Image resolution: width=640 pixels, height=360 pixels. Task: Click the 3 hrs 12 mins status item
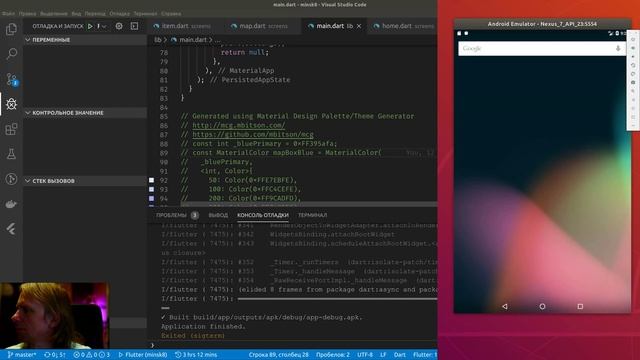[196, 355]
